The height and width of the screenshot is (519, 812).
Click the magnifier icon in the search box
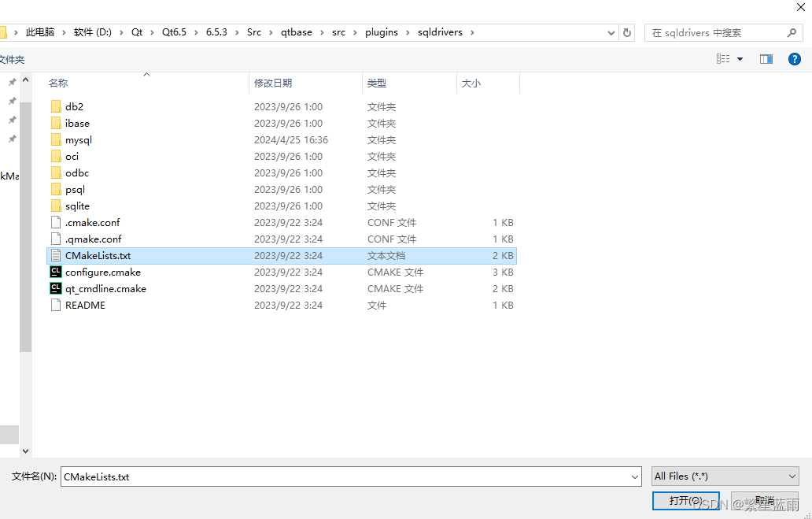click(791, 32)
